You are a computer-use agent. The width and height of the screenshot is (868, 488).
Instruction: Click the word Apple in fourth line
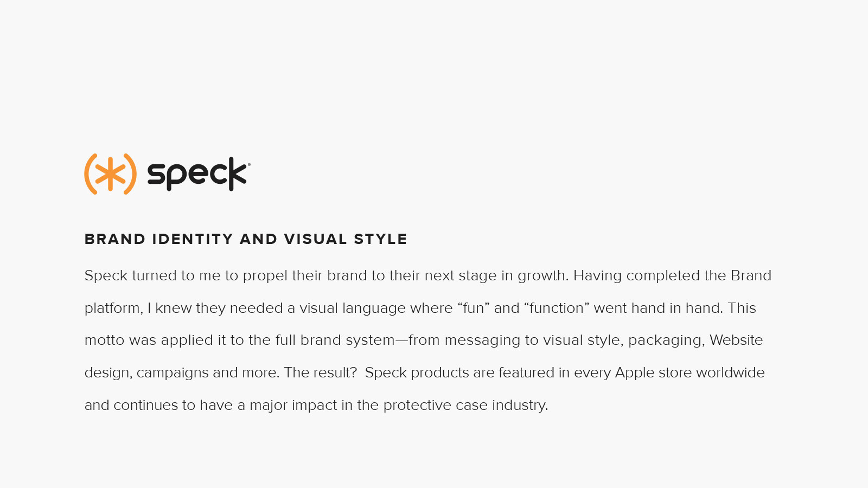click(x=635, y=374)
